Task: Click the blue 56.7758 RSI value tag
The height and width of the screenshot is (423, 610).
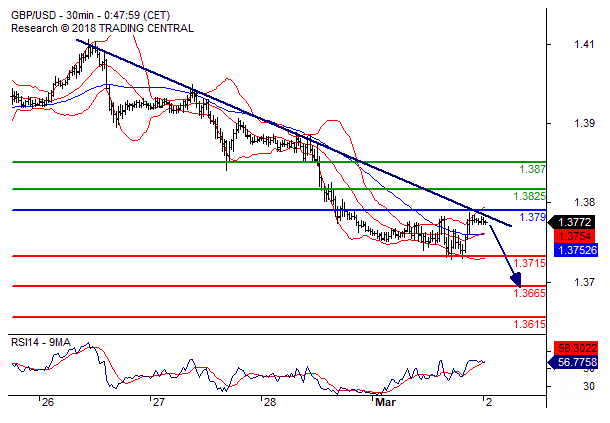Action: [572, 362]
